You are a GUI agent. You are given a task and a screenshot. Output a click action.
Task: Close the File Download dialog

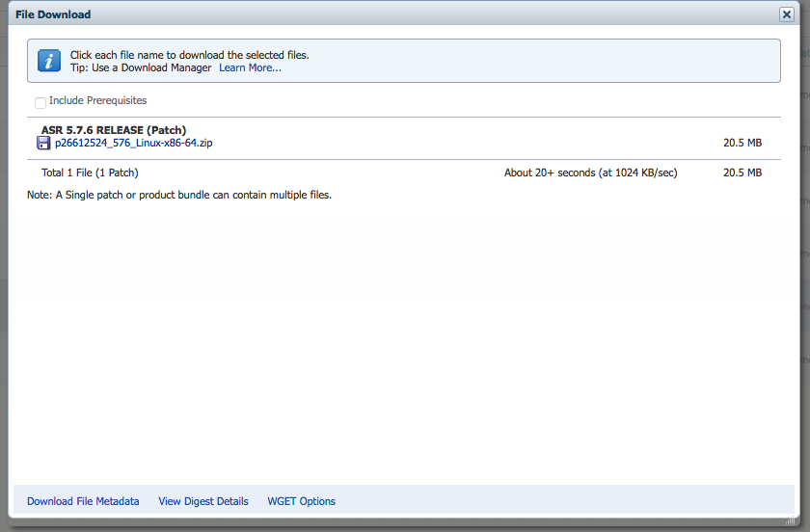coord(787,14)
